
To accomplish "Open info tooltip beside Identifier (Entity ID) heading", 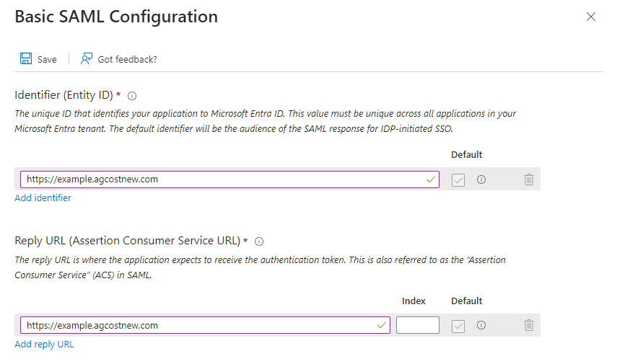I will (x=132, y=96).
